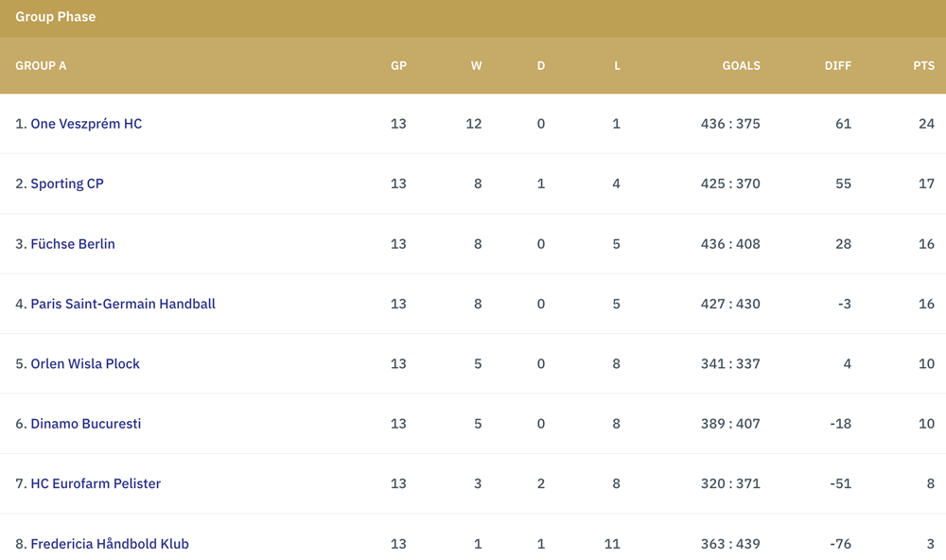The height and width of the screenshot is (560, 946).
Task: Open the Dinamo Bucuresti team link
Action: click(86, 424)
